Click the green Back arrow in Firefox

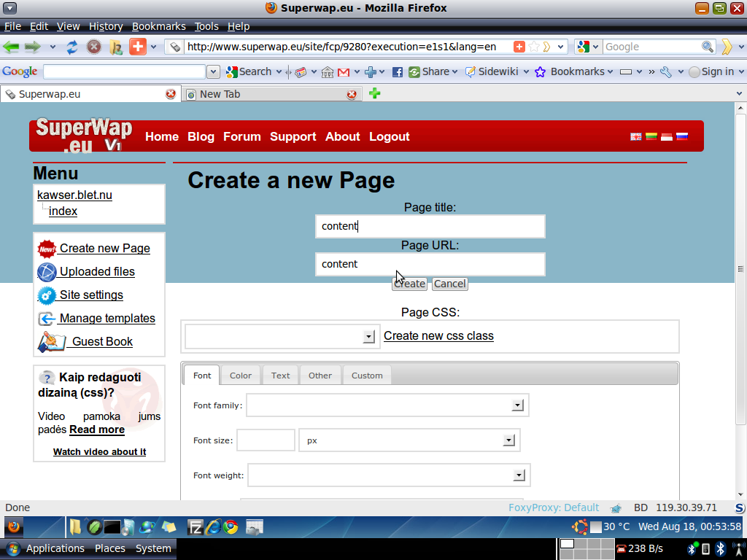(11, 47)
